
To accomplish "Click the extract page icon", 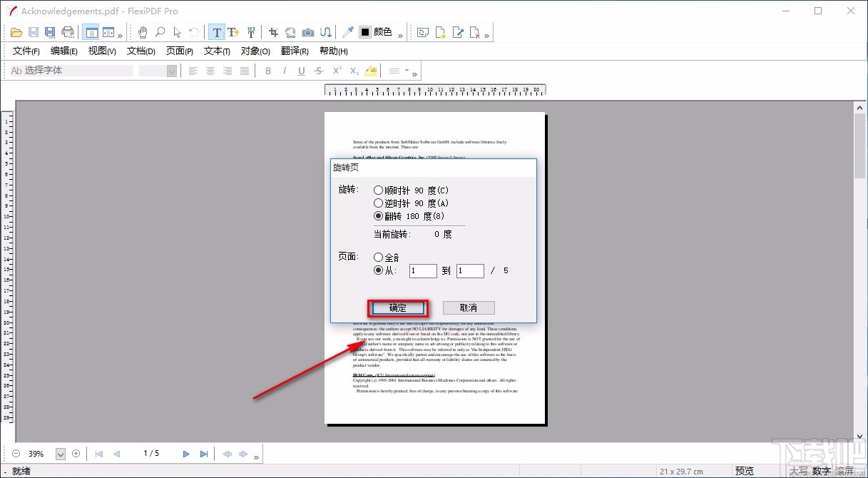I will [458, 32].
